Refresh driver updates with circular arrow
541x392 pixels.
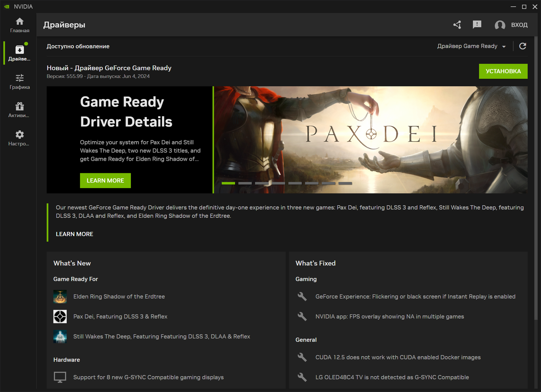(x=522, y=46)
